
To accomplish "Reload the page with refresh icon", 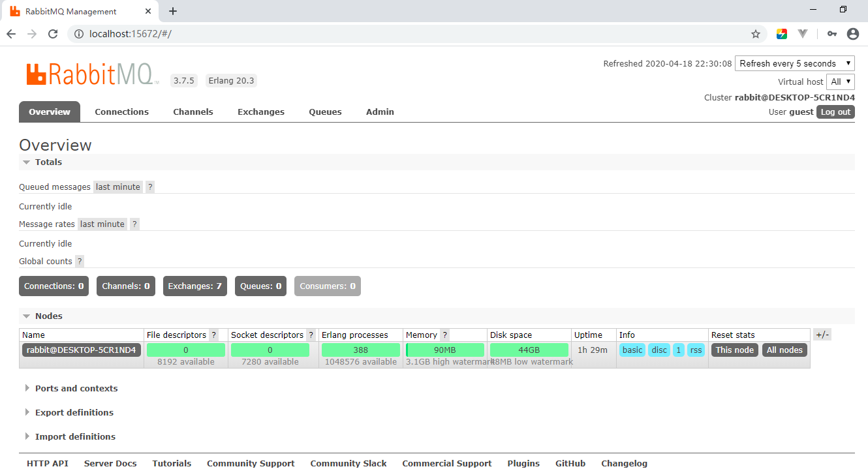I will (x=54, y=34).
